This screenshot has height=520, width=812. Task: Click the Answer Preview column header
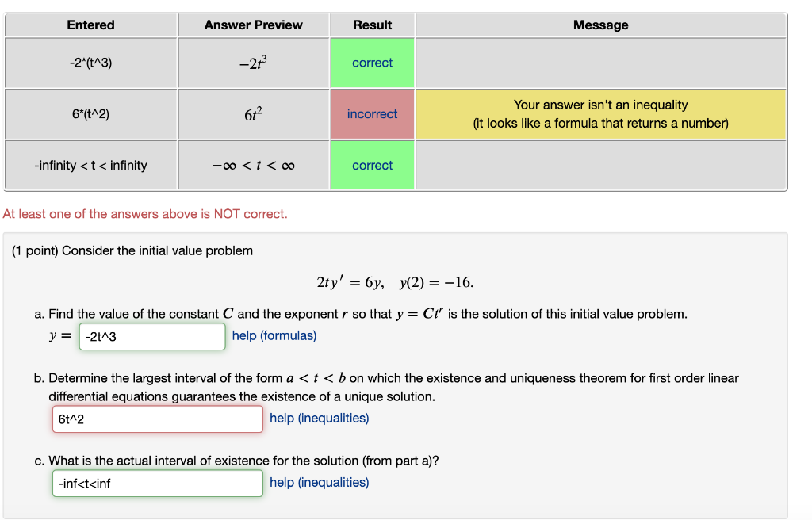(x=254, y=25)
